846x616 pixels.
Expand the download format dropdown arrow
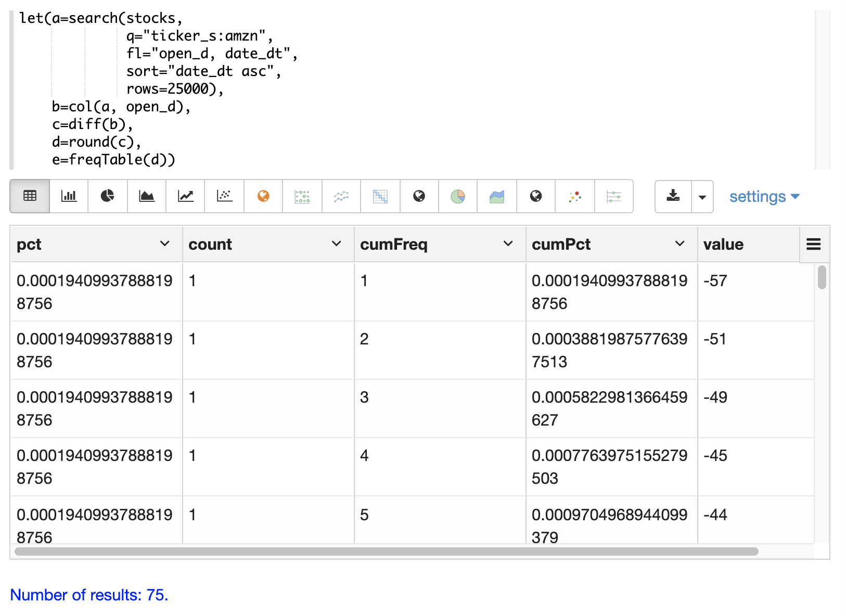click(x=702, y=197)
